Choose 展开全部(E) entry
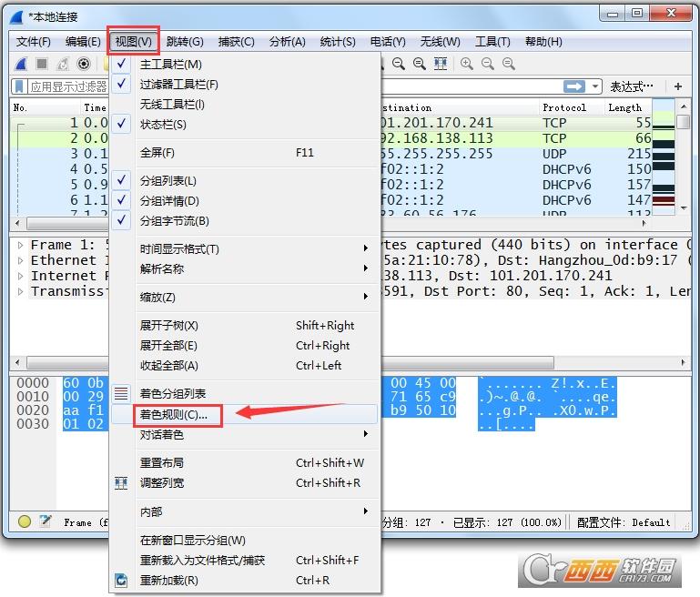 (245, 345)
